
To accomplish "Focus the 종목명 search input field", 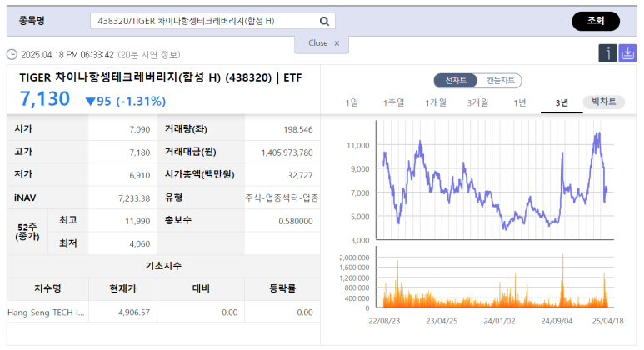I will [x=212, y=21].
